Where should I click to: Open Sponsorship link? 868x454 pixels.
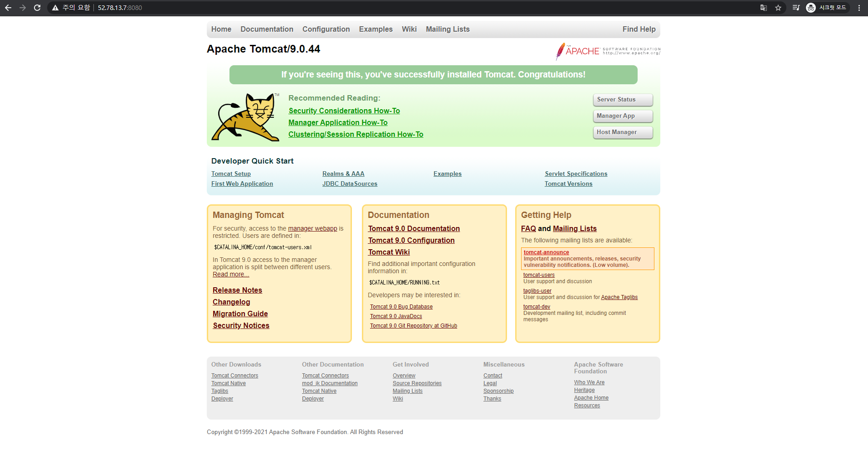coord(498,391)
